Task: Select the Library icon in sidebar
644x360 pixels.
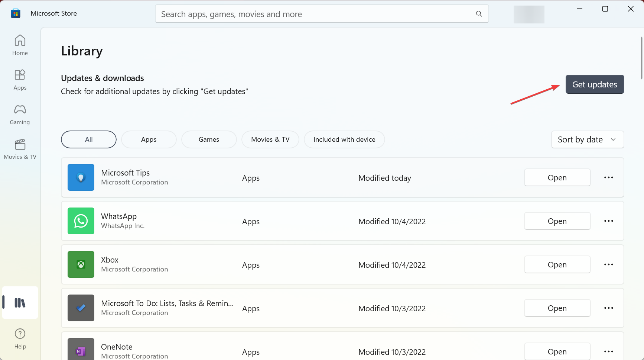Action: (20, 303)
